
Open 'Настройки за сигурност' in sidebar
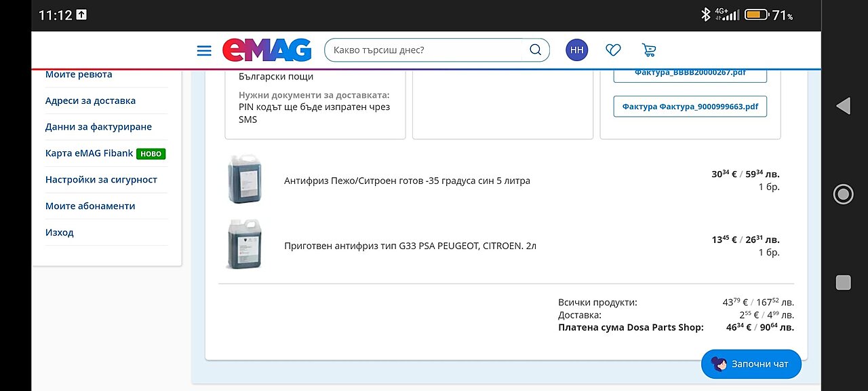(x=101, y=180)
